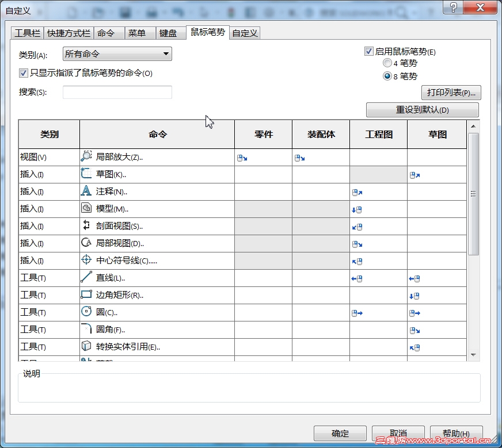
Task: Click the 工程图 column header
Action: point(379,135)
